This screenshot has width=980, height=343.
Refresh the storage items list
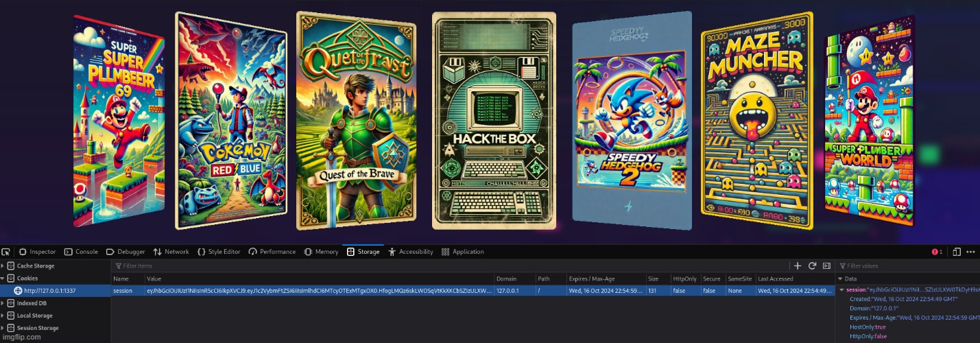point(812,265)
